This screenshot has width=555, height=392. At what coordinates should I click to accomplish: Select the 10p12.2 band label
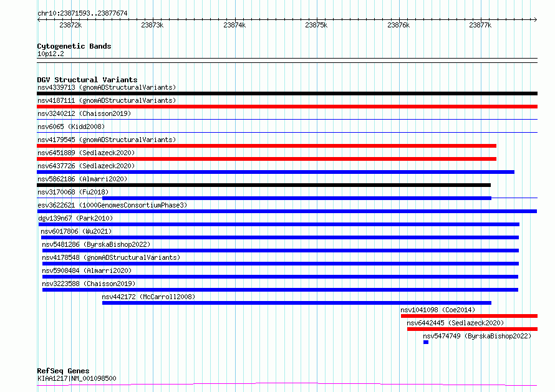(x=51, y=54)
